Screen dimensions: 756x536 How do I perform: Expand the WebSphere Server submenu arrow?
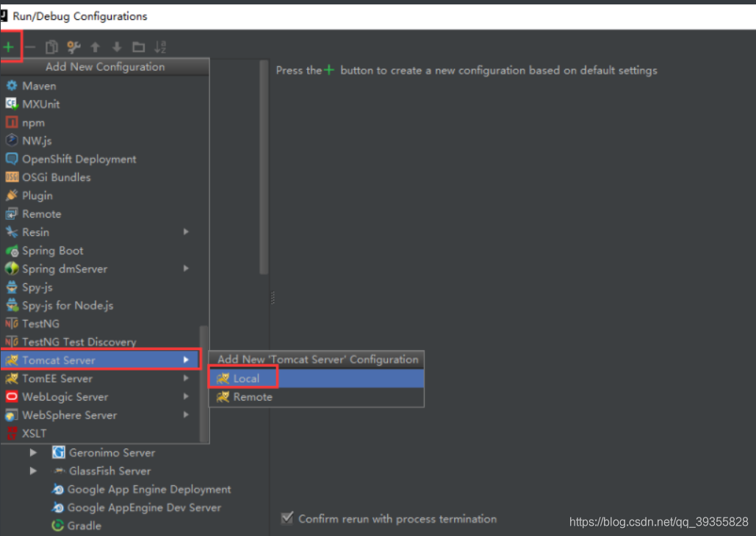tap(186, 415)
